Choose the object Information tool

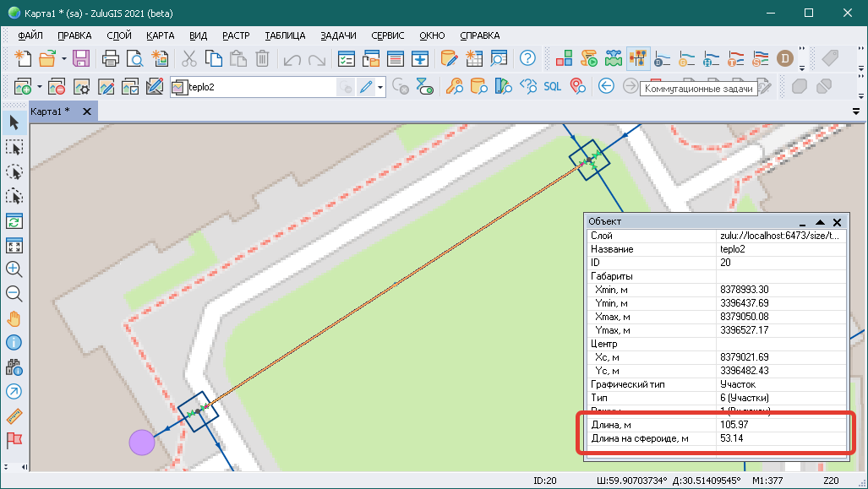tap(14, 343)
